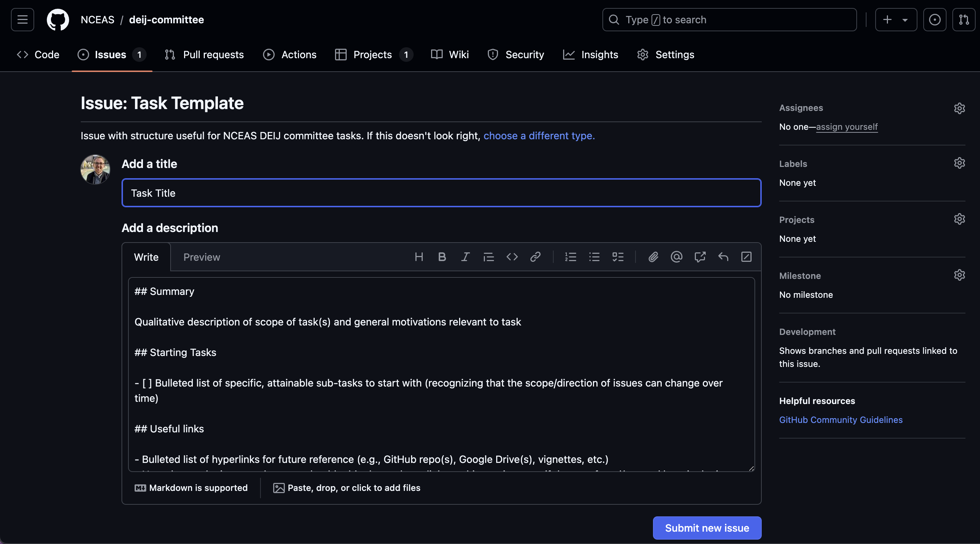Switch to the Preview tab

(x=202, y=257)
